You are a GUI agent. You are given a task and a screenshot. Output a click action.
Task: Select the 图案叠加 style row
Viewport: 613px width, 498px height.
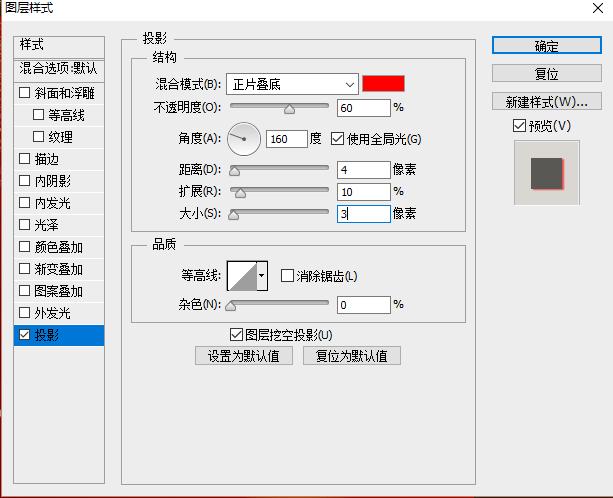tap(59, 291)
